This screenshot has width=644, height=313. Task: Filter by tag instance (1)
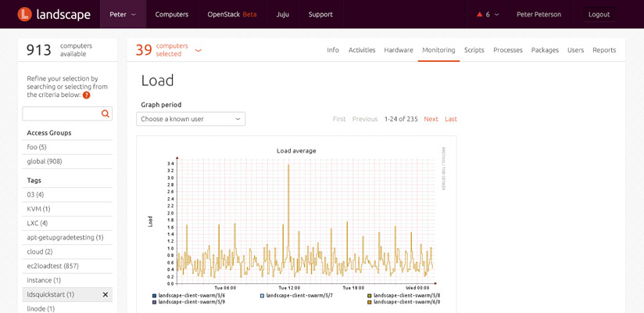pyautogui.click(x=67, y=280)
